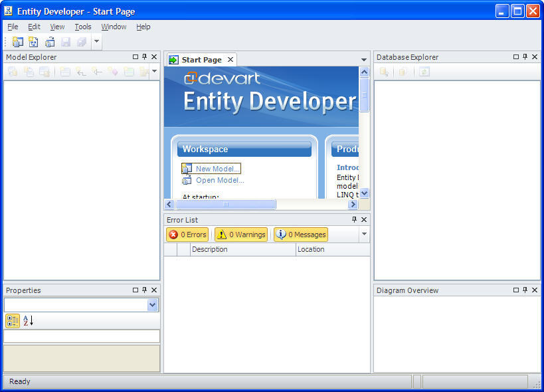
Task: Click the disabled Save All icon
Action: [x=82, y=42]
